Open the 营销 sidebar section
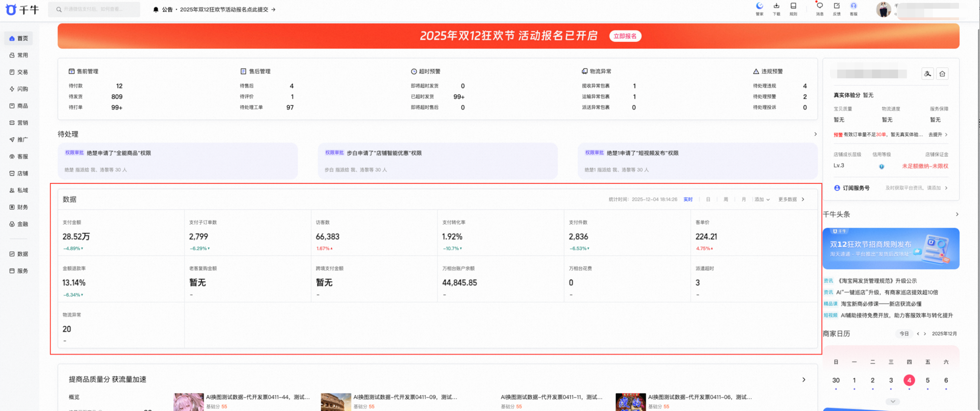Screen dimensions: 980x411 (18, 123)
